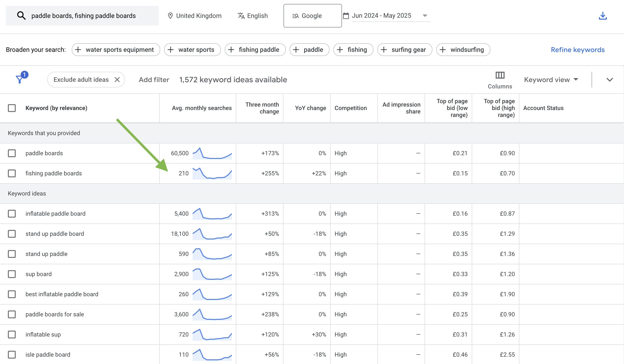The width and height of the screenshot is (624, 364).
Task: Change the English language setting
Action: tap(253, 16)
